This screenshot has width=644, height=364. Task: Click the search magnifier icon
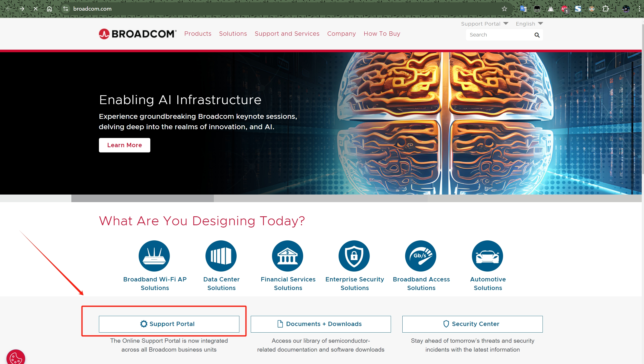click(x=537, y=35)
